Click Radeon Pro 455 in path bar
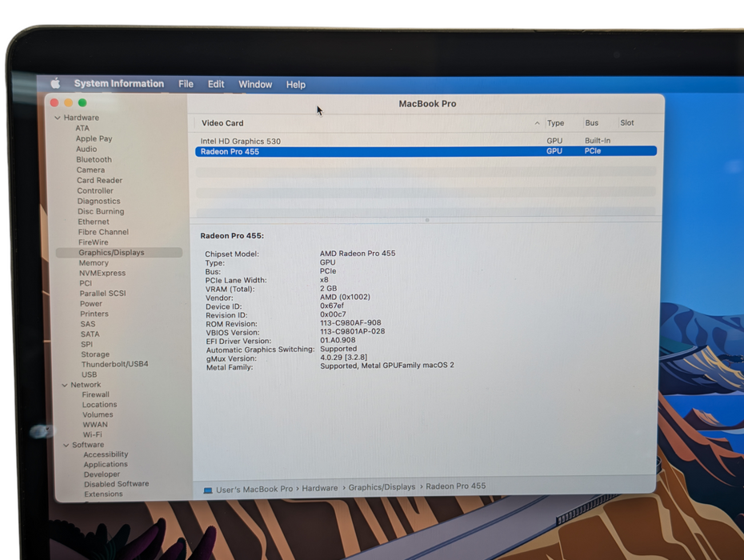 456,486
